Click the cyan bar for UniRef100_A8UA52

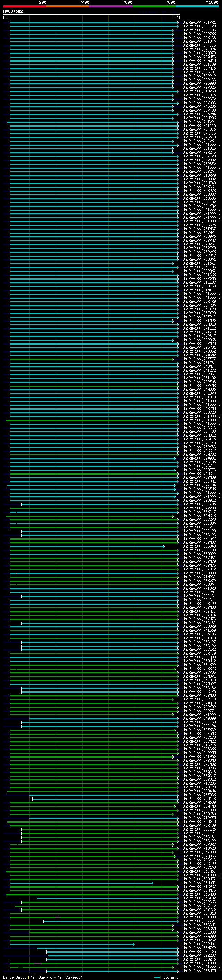point(82,883)
